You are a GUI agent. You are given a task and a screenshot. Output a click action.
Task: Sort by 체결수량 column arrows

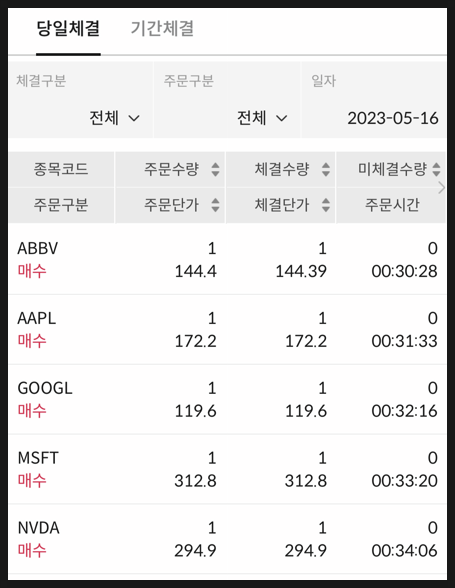pyautogui.click(x=326, y=169)
